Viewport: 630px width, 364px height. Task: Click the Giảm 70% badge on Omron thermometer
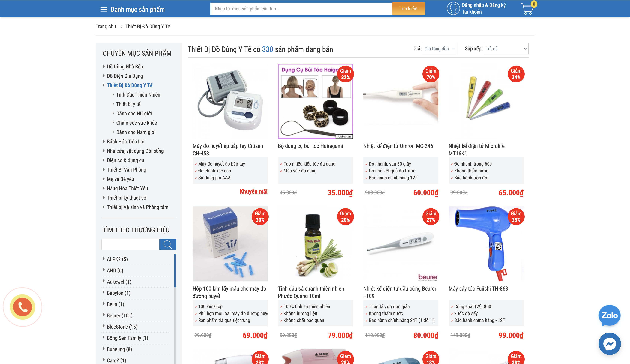(x=431, y=74)
